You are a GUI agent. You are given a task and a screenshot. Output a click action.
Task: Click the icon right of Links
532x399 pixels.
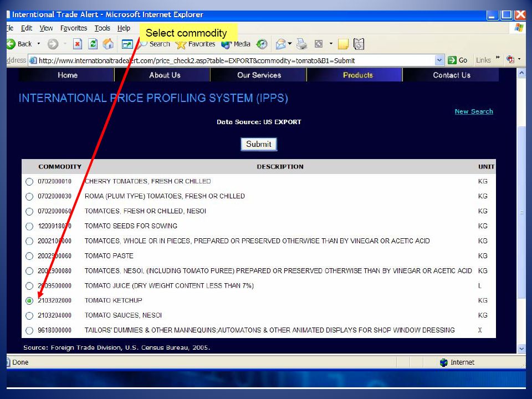510,59
